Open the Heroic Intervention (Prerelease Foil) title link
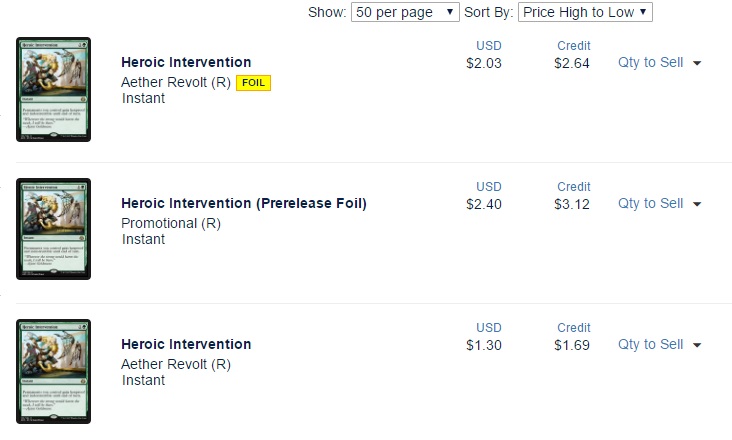Viewport: 732px width, 440px height. click(244, 204)
